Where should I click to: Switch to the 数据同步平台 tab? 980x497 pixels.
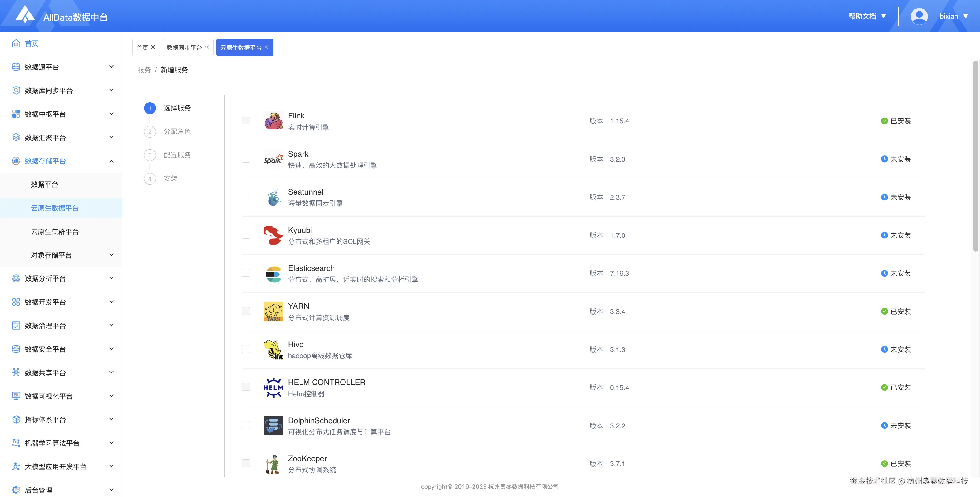[184, 47]
